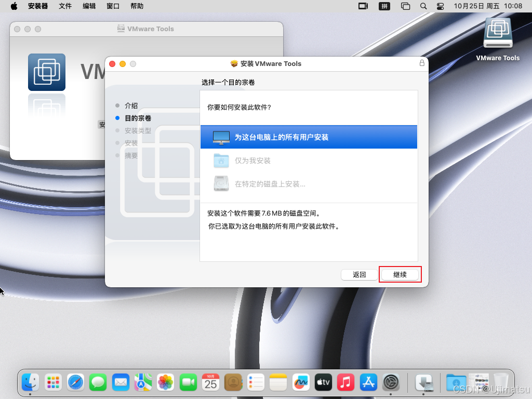The image size is (532, 399).
Task: Open Maps app in Dock
Action: 143,383
